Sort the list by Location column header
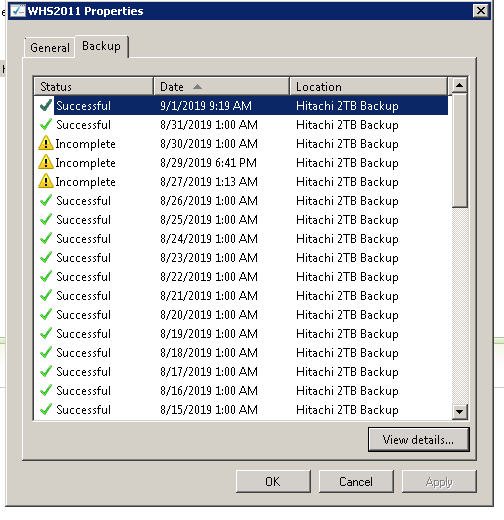Viewport: 504px width, 520px height. [368, 87]
